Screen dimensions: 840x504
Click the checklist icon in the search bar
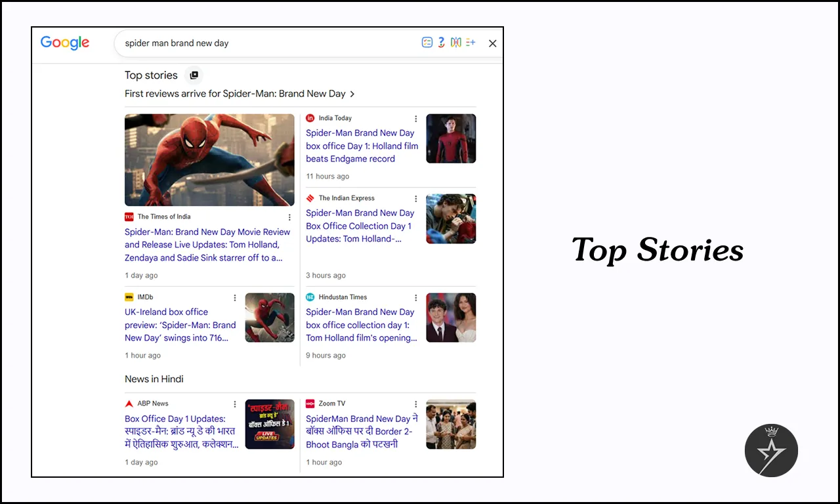(427, 43)
